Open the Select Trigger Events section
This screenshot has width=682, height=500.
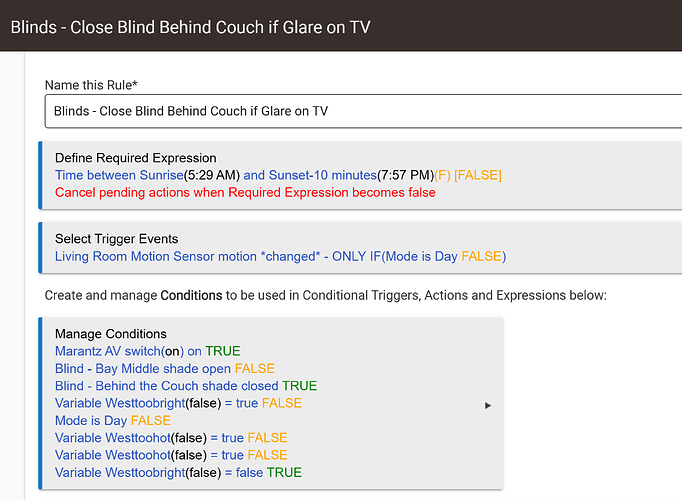pos(117,239)
